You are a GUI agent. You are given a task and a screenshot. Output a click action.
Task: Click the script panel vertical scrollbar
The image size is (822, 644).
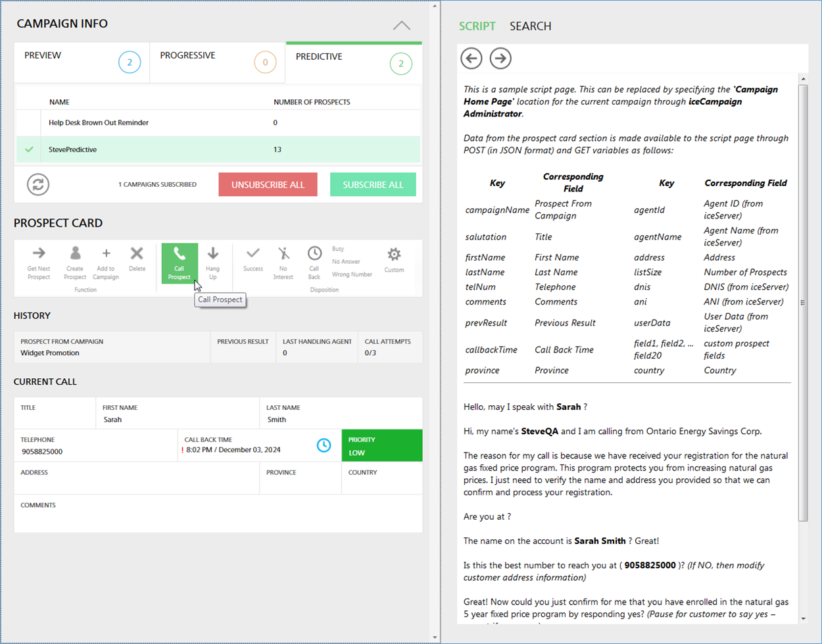coord(803,303)
